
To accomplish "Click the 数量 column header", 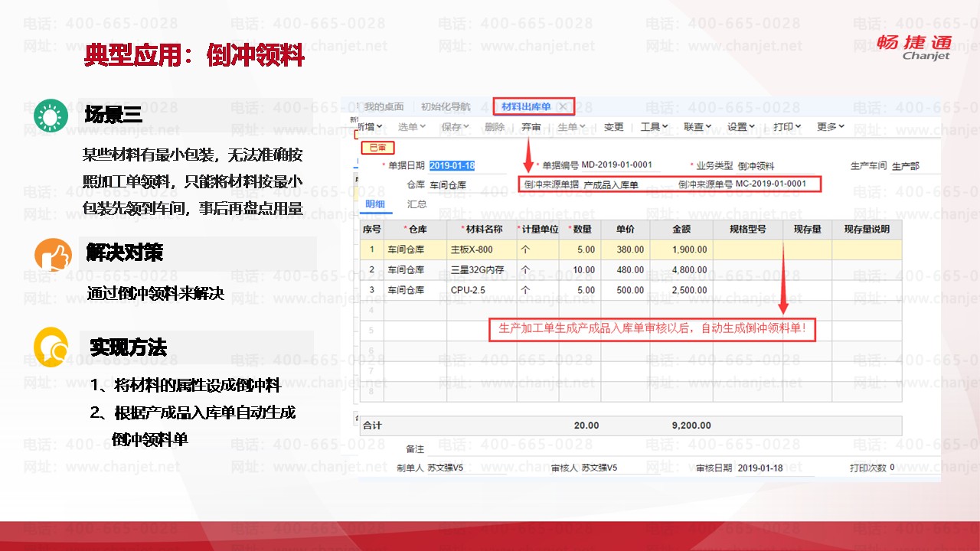I will [x=580, y=230].
